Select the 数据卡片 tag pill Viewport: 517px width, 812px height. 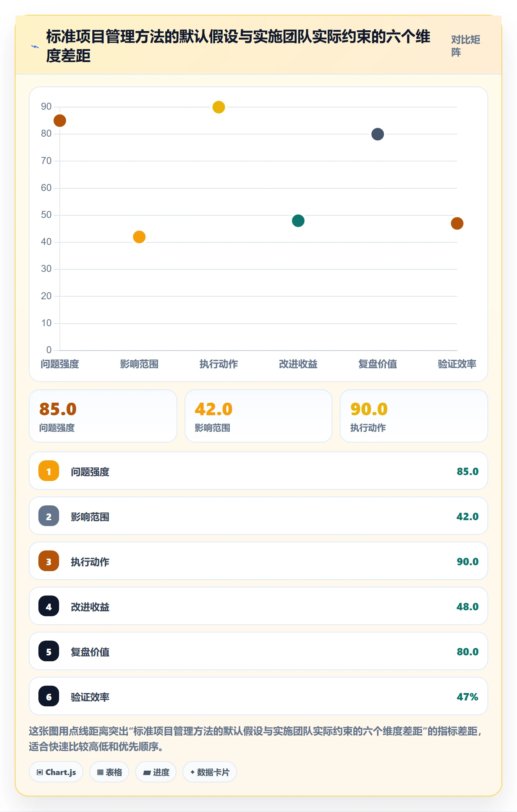[x=209, y=772]
